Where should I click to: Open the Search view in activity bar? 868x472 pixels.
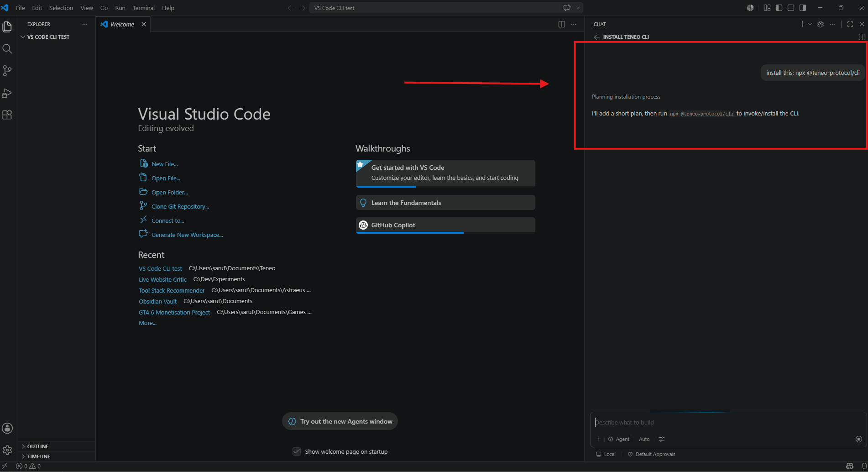tap(7, 49)
